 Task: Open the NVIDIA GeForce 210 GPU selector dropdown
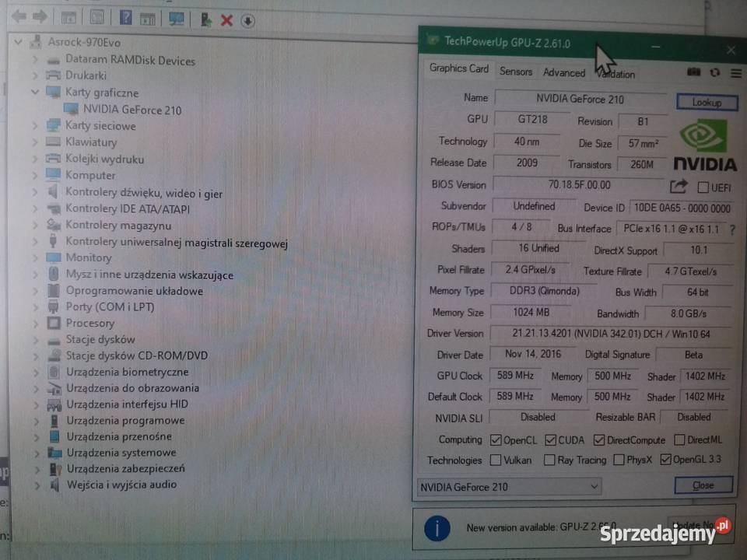coord(509,487)
